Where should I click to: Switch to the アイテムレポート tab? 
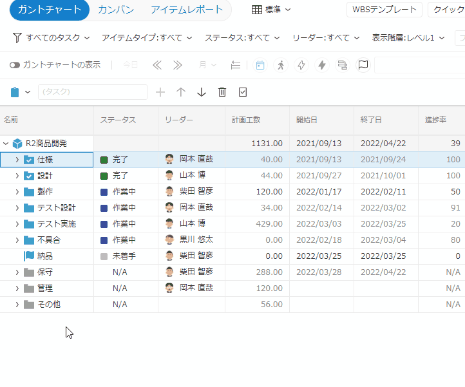(x=187, y=10)
